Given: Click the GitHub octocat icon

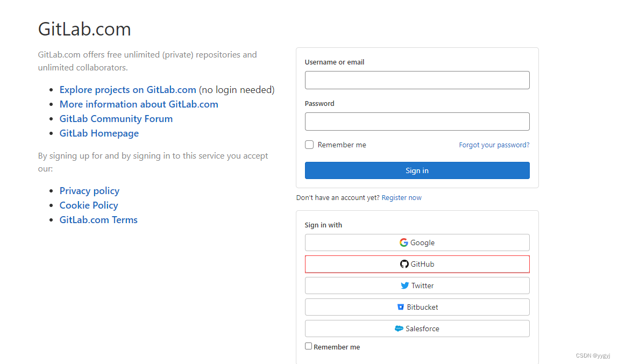Looking at the screenshot, I should click(404, 264).
